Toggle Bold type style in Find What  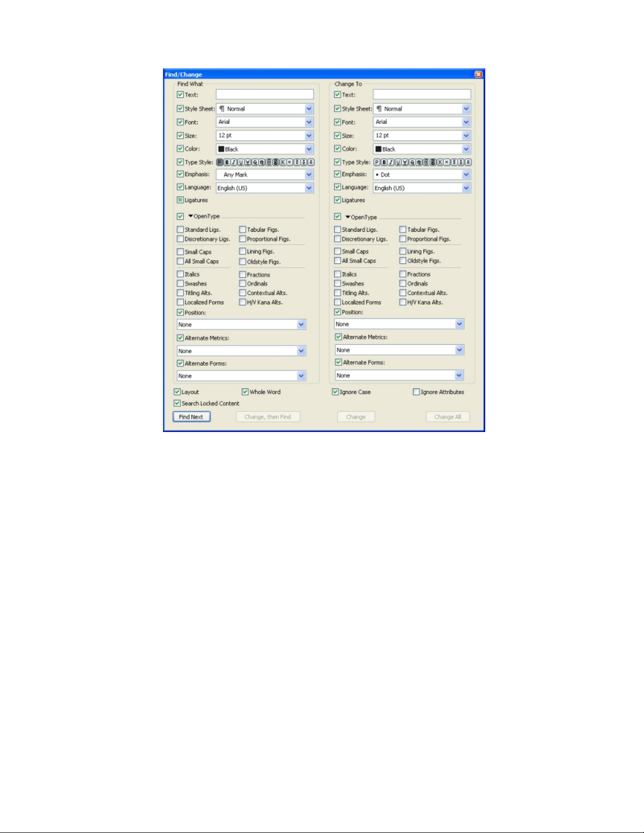coord(227,162)
